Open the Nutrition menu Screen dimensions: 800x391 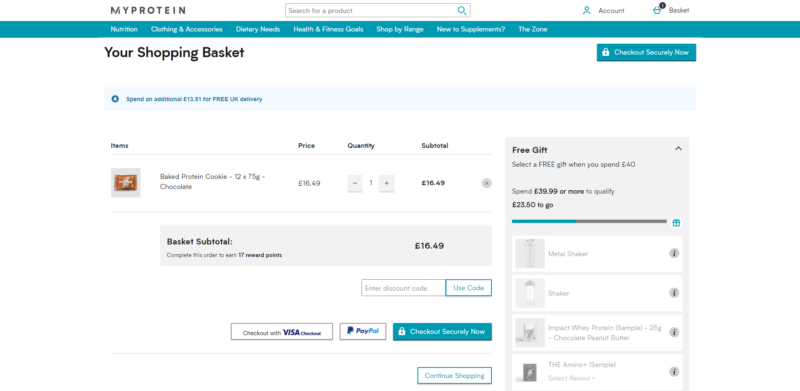[124, 29]
